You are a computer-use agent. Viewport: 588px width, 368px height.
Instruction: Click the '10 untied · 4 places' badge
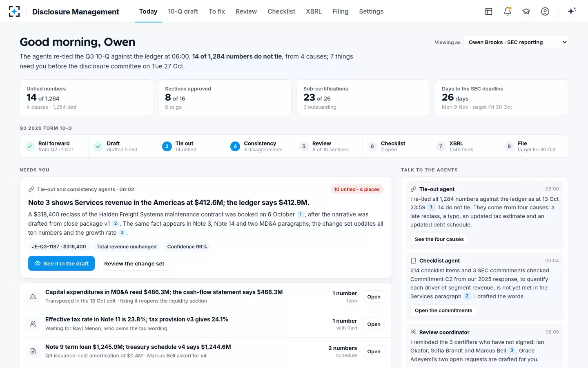[x=357, y=189]
